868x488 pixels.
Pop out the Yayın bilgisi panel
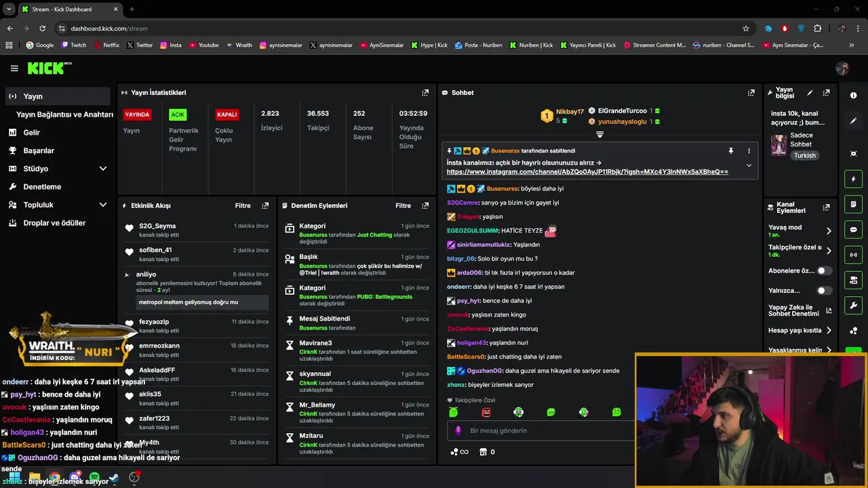pos(826,93)
